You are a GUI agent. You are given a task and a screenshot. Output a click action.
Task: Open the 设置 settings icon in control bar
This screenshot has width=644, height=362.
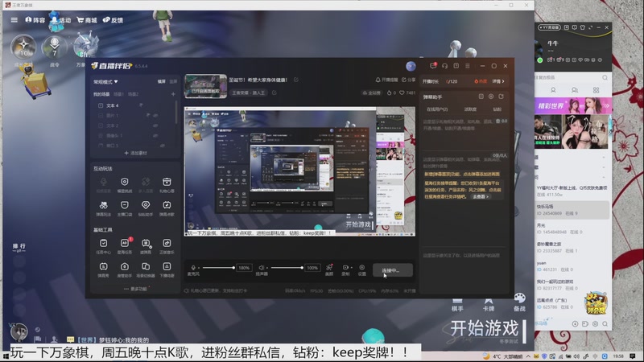361,267
